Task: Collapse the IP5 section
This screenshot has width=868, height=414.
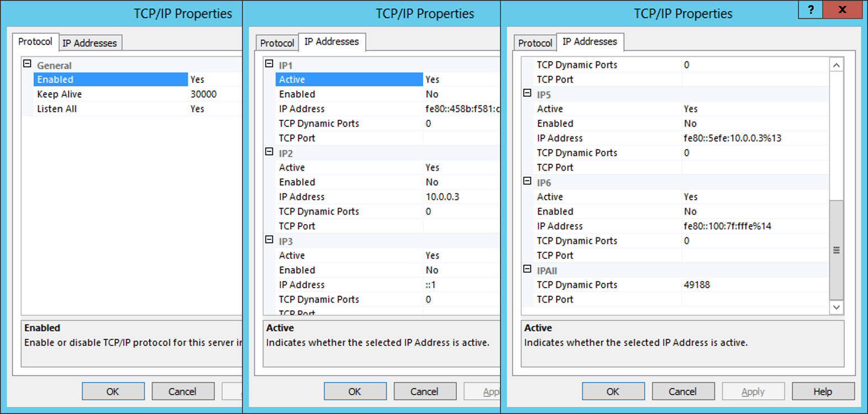Action: coord(527,94)
